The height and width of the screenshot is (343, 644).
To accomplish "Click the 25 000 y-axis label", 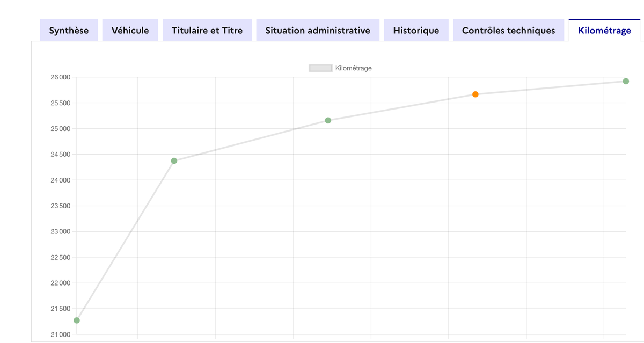I will (60, 129).
